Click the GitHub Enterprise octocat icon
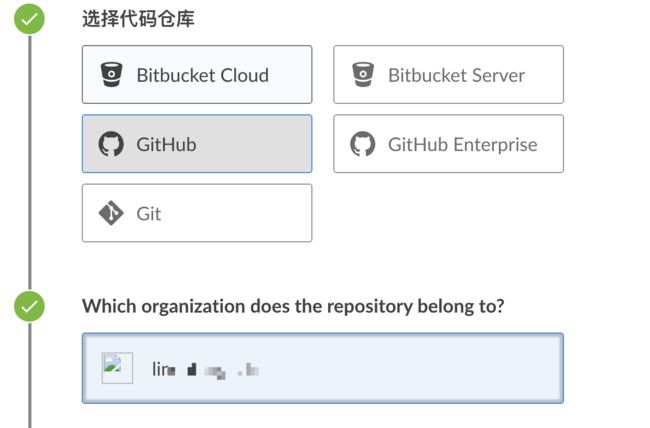This screenshot has height=428, width=650. (x=363, y=144)
